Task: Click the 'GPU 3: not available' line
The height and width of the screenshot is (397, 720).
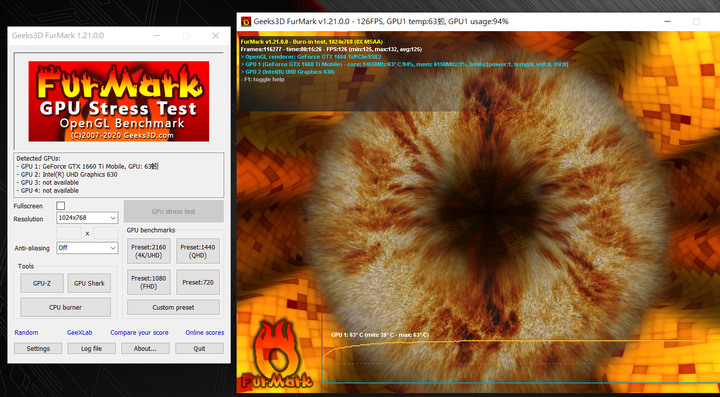Action: coord(47,182)
